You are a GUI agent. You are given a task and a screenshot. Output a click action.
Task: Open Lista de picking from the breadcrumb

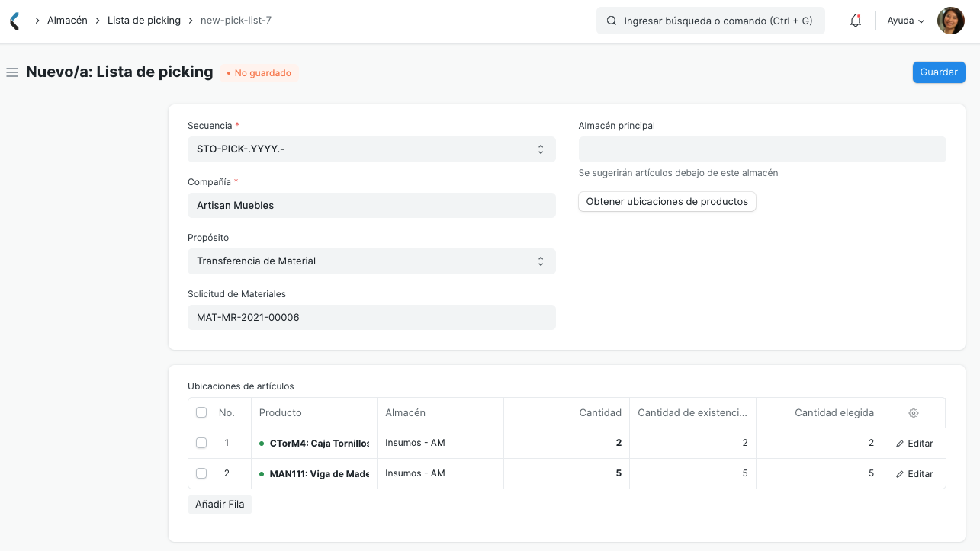tap(144, 21)
